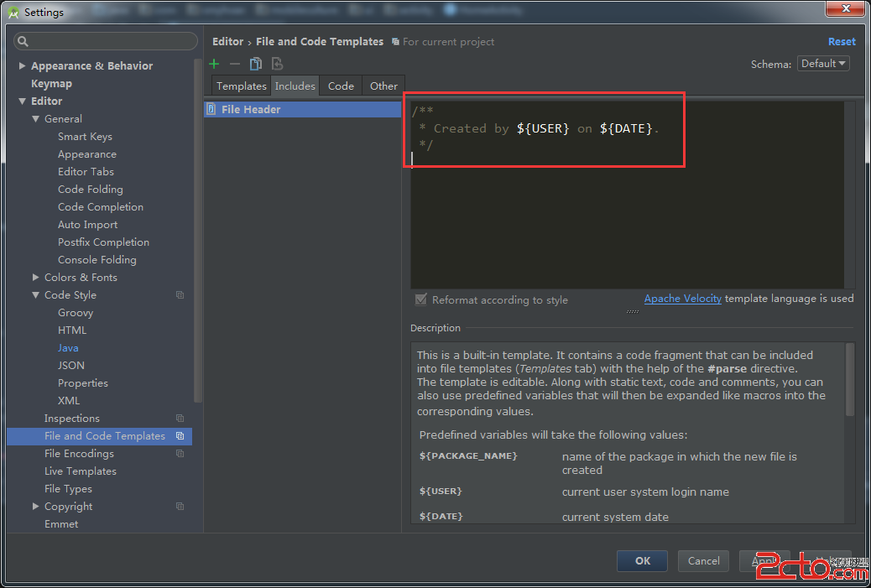This screenshot has width=871, height=588.
Task: Click the splitter grip below the editor
Action: click(632, 311)
